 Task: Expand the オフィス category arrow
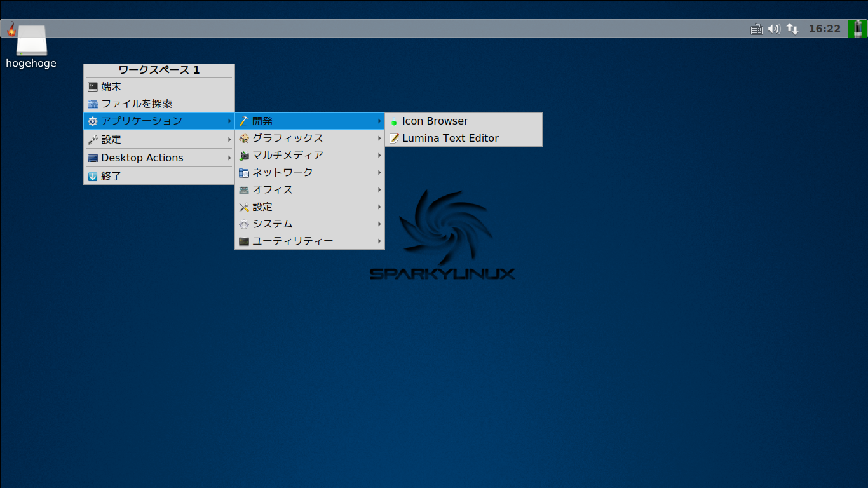click(379, 189)
